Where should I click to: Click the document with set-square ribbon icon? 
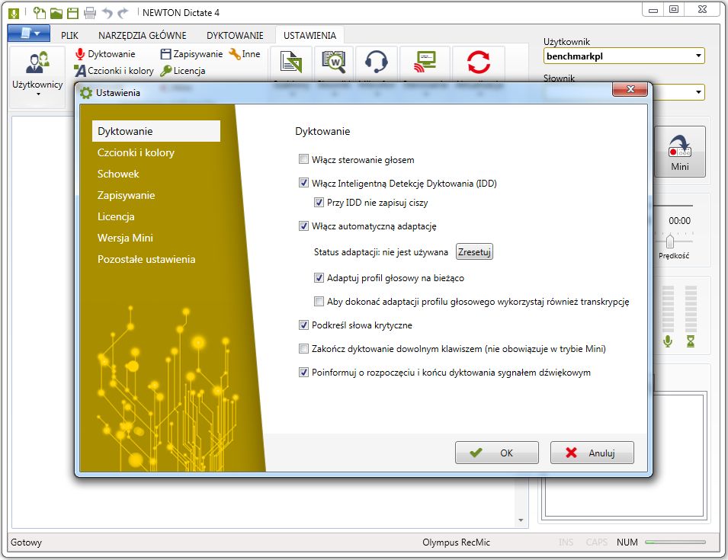(291, 62)
